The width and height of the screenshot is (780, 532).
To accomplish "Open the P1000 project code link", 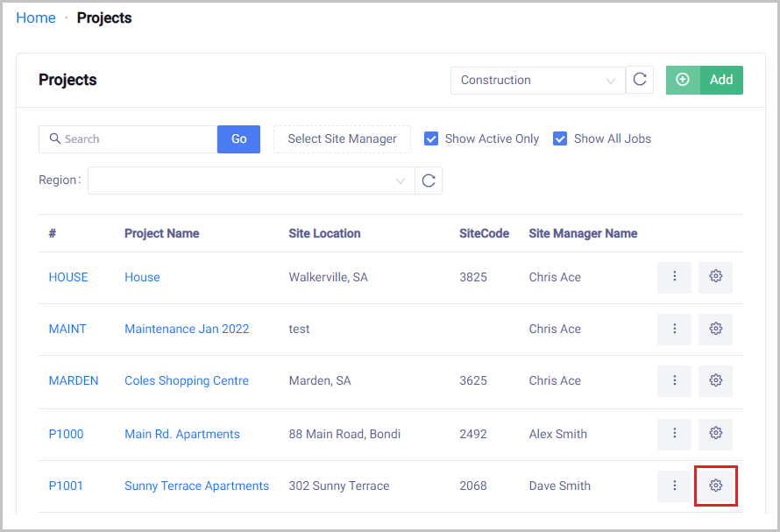I will (x=67, y=434).
